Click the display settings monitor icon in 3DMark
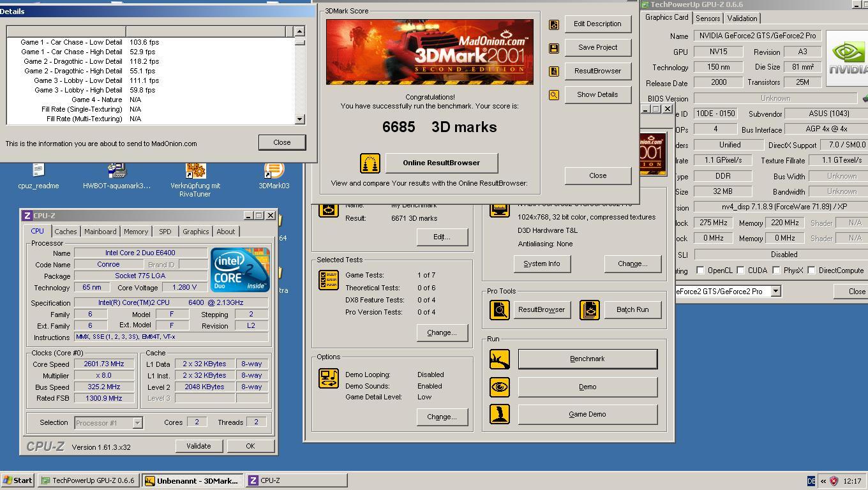 500,209
